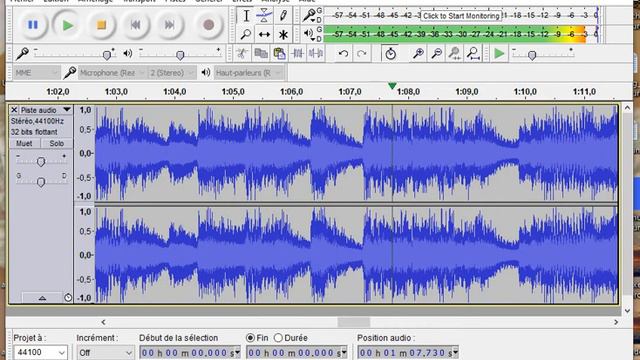Viewport: 640px width, 360px height.
Task: Click the vertical scroll down arrow
Action: 627,311
